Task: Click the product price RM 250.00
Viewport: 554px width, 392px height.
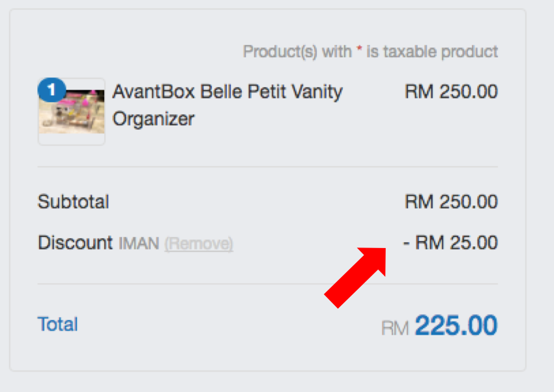Action: (451, 91)
